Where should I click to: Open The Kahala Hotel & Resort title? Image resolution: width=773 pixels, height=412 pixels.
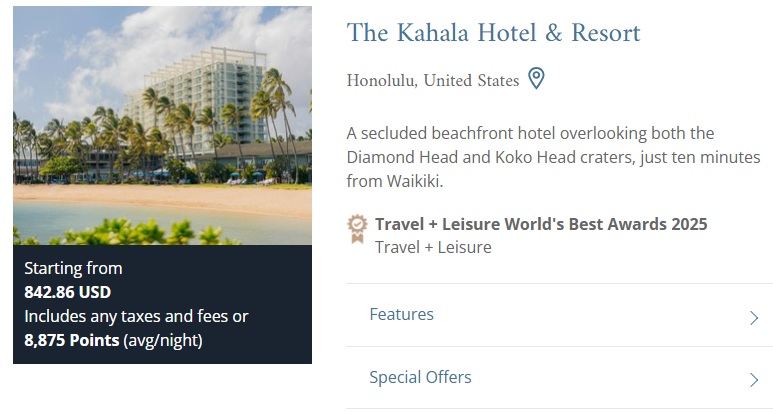coord(493,33)
